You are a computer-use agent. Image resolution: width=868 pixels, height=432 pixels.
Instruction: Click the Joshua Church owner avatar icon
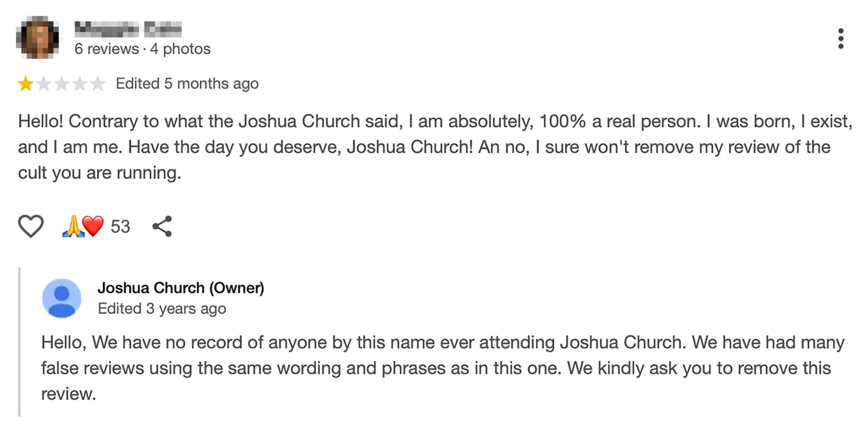pyautogui.click(x=61, y=298)
